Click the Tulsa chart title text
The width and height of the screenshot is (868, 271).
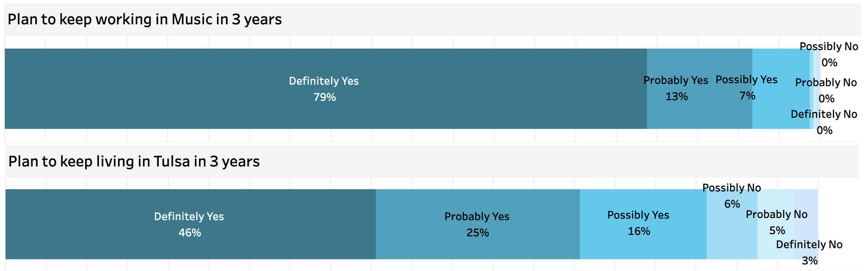click(134, 161)
